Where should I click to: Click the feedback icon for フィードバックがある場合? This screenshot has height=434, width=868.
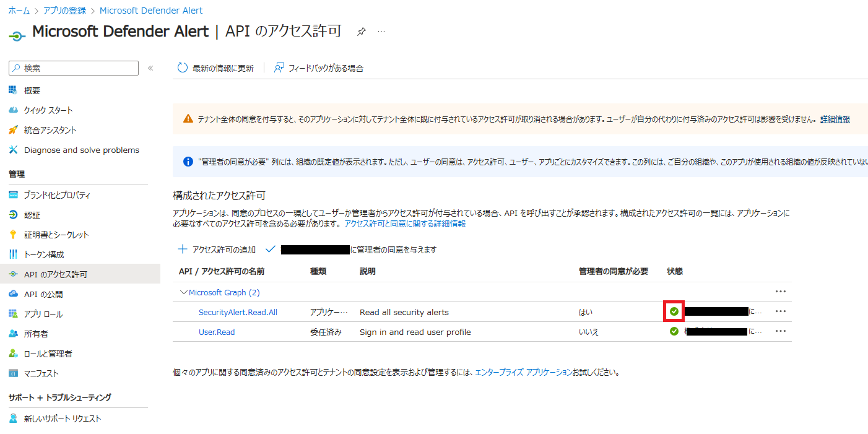click(279, 68)
